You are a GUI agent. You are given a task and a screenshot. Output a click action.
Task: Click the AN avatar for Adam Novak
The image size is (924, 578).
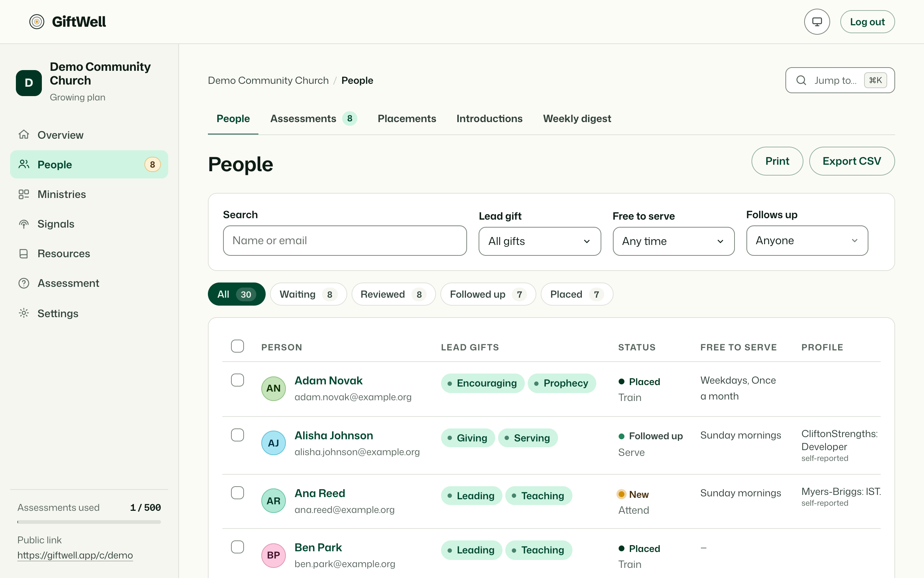tap(273, 388)
